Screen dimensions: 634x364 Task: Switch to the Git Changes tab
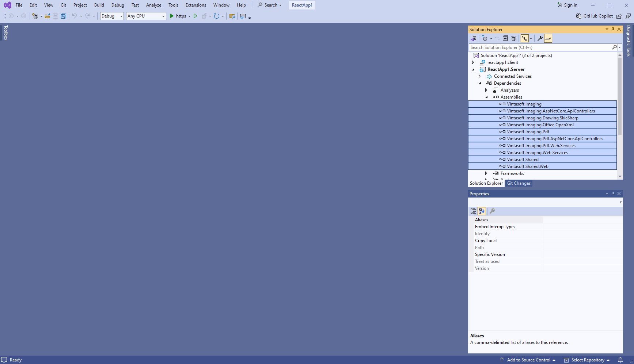click(519, 183)
